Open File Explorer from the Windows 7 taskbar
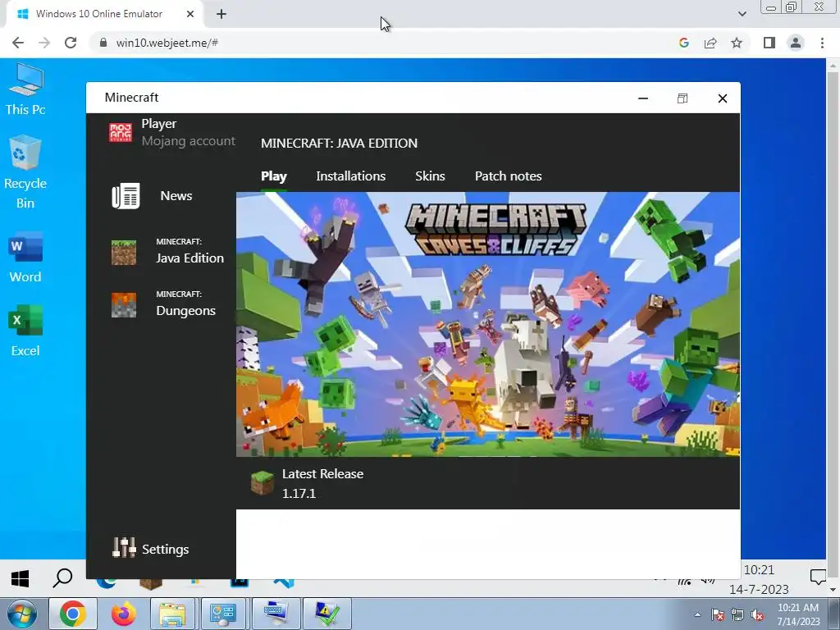Image resolution: width=840 pixels, height=630 pixels. pyautogui.click(x=172, y=614)
